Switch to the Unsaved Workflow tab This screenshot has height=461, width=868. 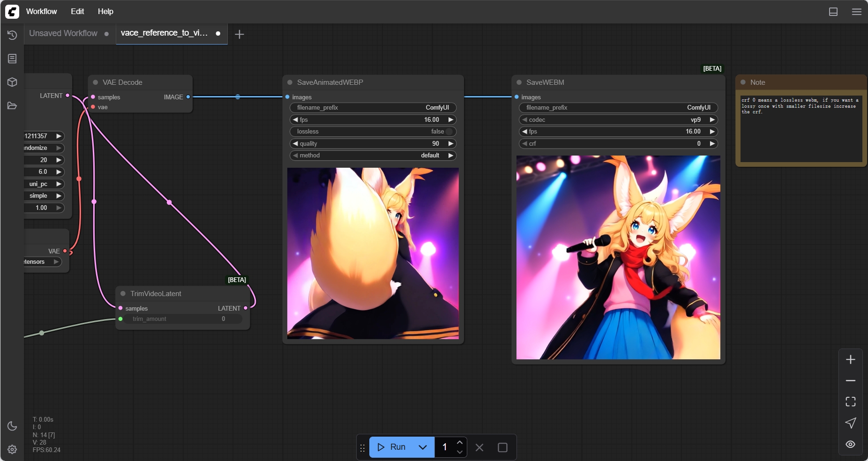[63, 33]
